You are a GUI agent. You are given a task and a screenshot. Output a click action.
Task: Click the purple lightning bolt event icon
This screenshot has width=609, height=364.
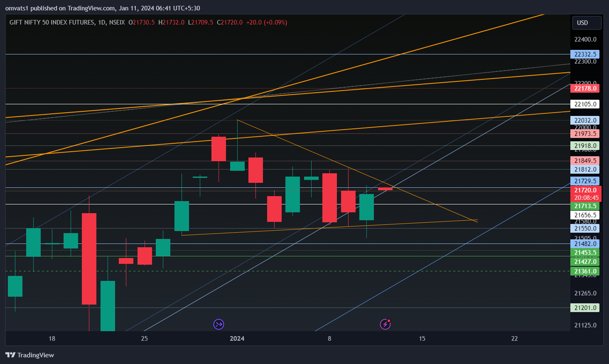386,324
